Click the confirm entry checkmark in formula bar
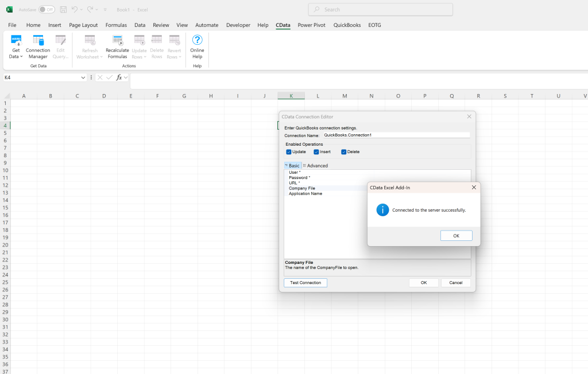Screen dimensions: 588x374 [110, 77]
